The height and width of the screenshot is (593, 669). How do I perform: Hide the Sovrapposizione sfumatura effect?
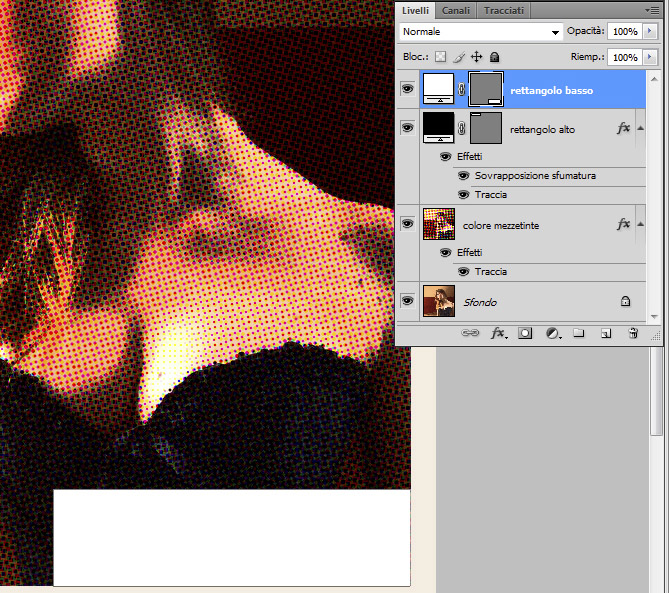(x=464, y=176)
